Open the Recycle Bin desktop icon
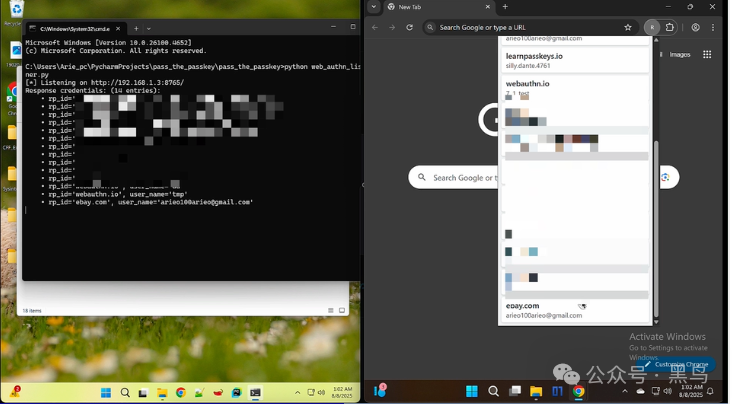 coord(15,12)
